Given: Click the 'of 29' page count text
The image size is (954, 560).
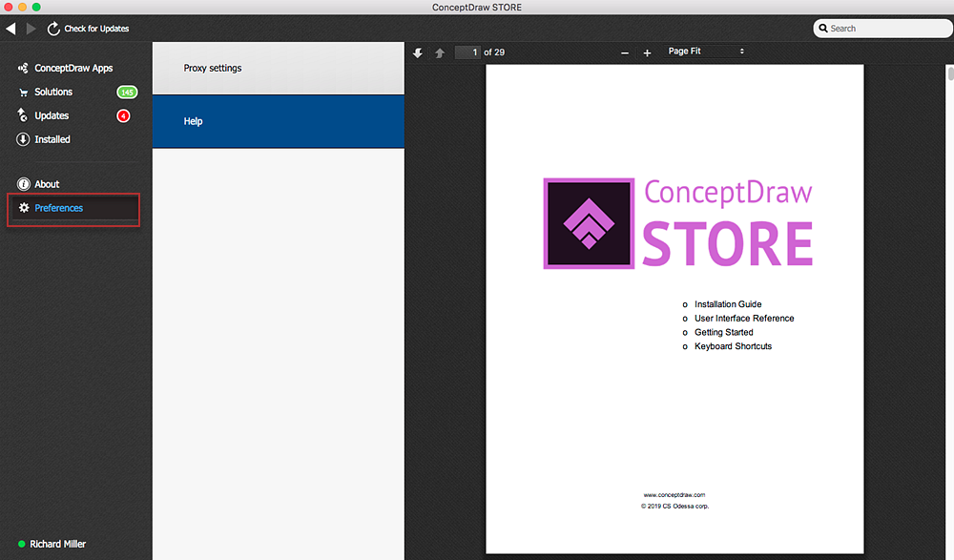Looking at the screenshot, I should (x=494, y=52).
